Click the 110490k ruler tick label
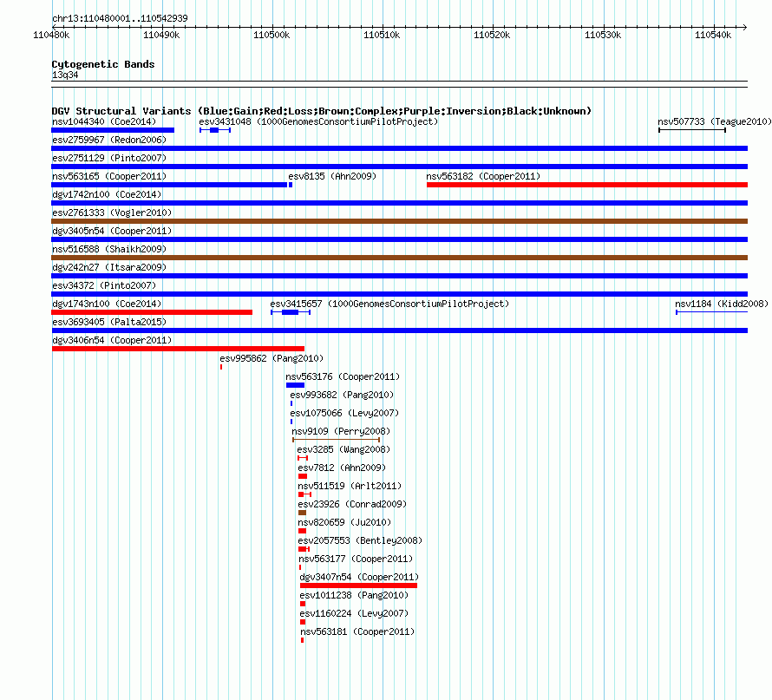The image size is (772, 700). (161, 35)
